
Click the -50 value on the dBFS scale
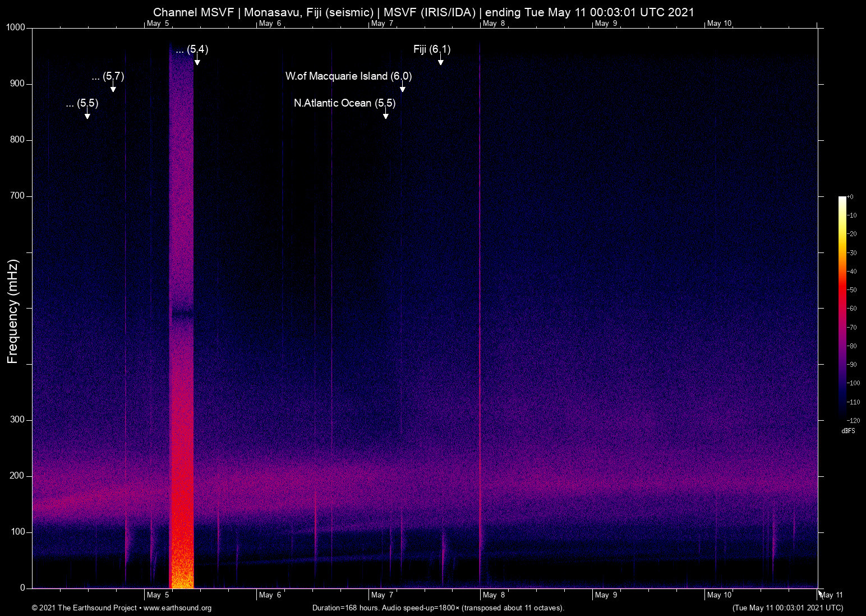tap(852, 290)
